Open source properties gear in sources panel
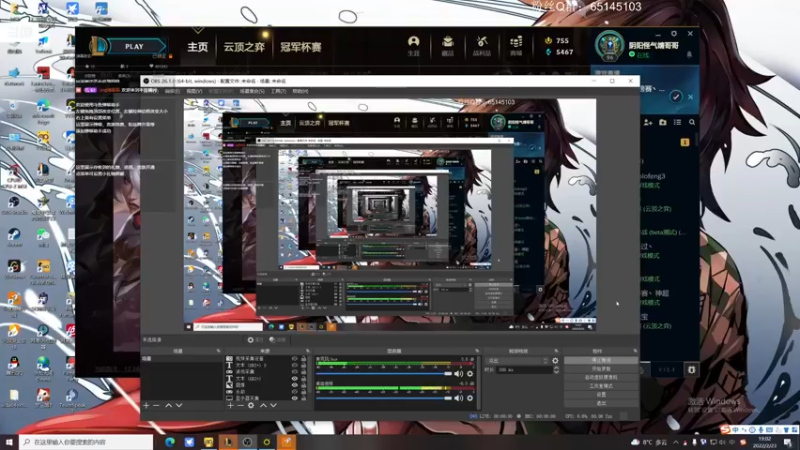 [251, 405]
